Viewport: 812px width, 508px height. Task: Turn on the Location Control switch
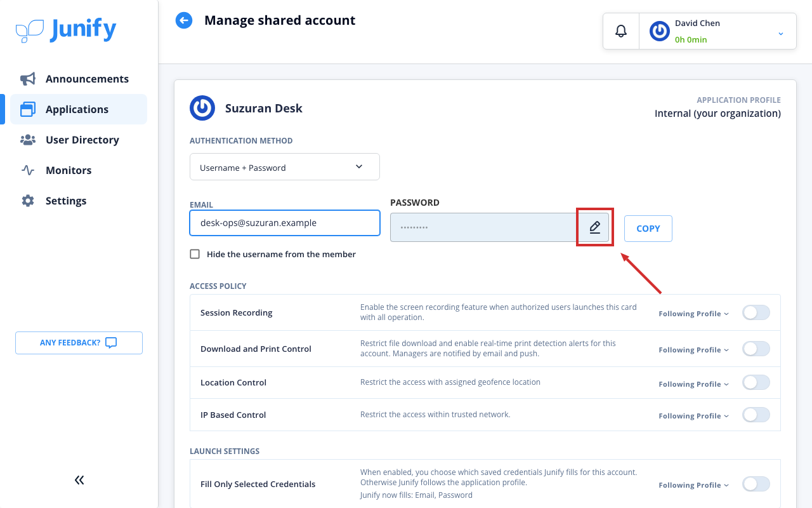[x=756, y=382]
